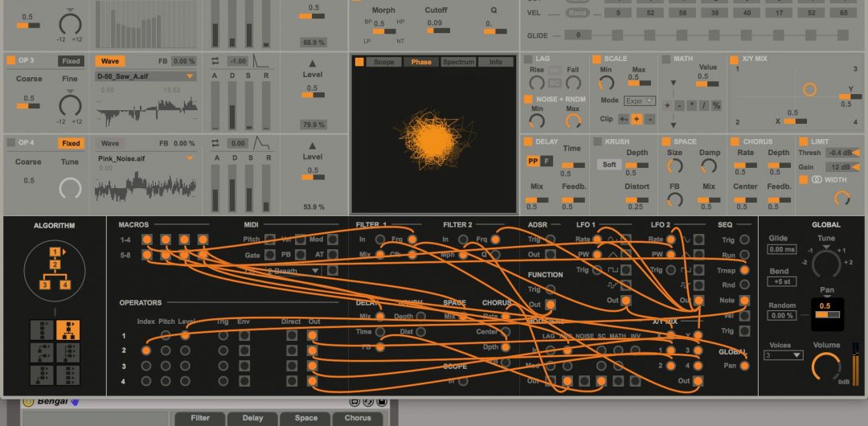Click the LFO 2 sine wave output jack
Image resolution: width=868 pixels, height=426 pixels.
pos(699,240)
